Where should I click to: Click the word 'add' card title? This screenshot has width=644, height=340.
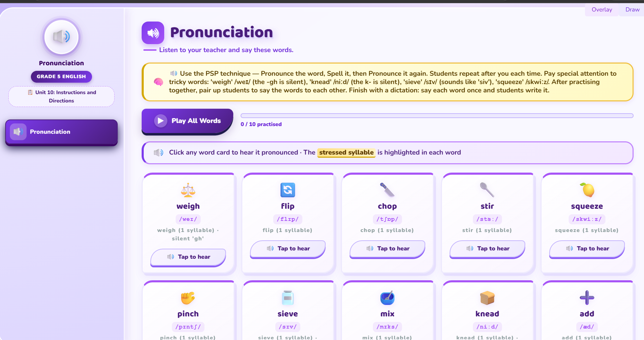point(587,314)
